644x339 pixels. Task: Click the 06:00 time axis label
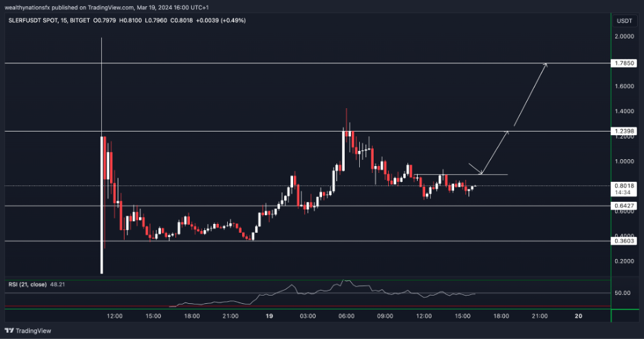pyautogui.click(x=347, y=316)
